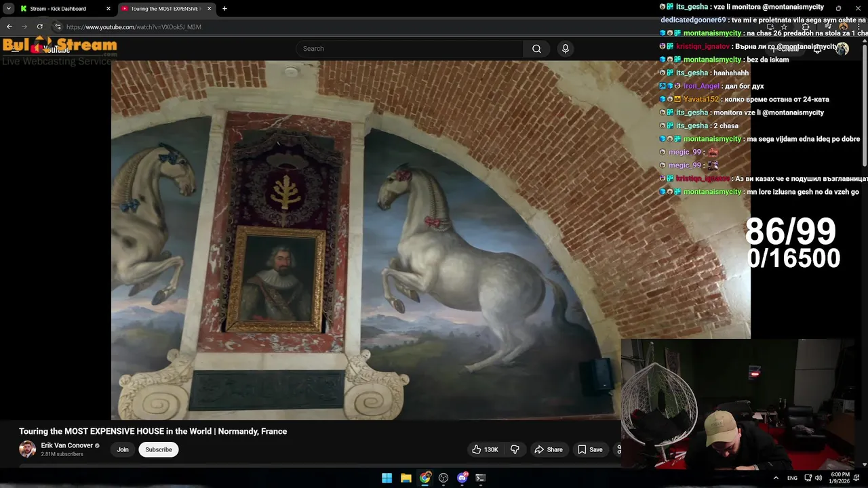The height and width of the screenshot is (488, 868).
Task: Open the Windows Start menu
Action: [x=387, y=478]
